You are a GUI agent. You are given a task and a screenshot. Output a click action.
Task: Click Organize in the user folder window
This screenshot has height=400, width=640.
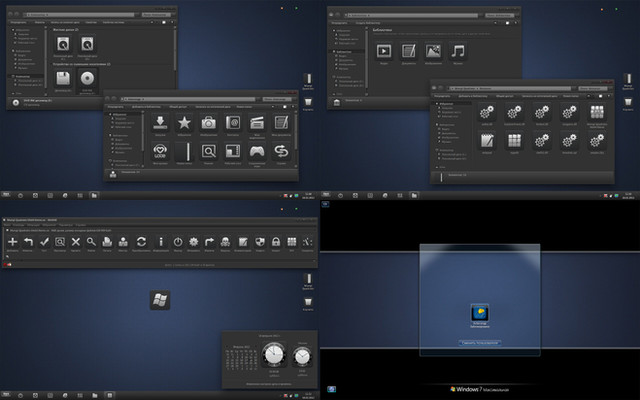point(116,107)
